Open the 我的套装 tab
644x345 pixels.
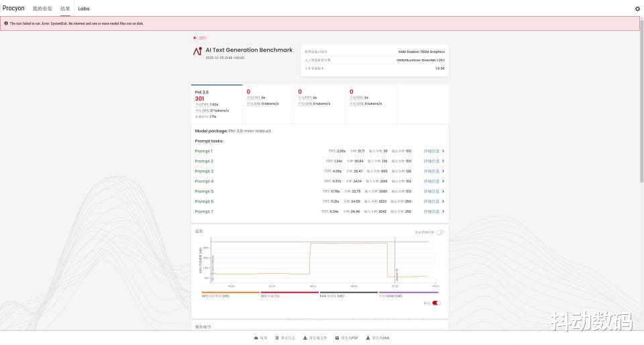[42, 9]
